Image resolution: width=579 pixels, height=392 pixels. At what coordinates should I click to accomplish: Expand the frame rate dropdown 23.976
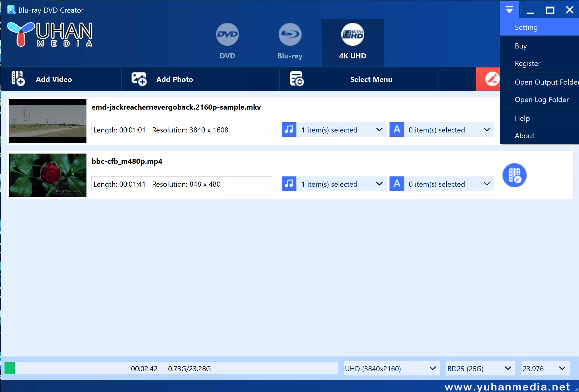click(565, 368)
